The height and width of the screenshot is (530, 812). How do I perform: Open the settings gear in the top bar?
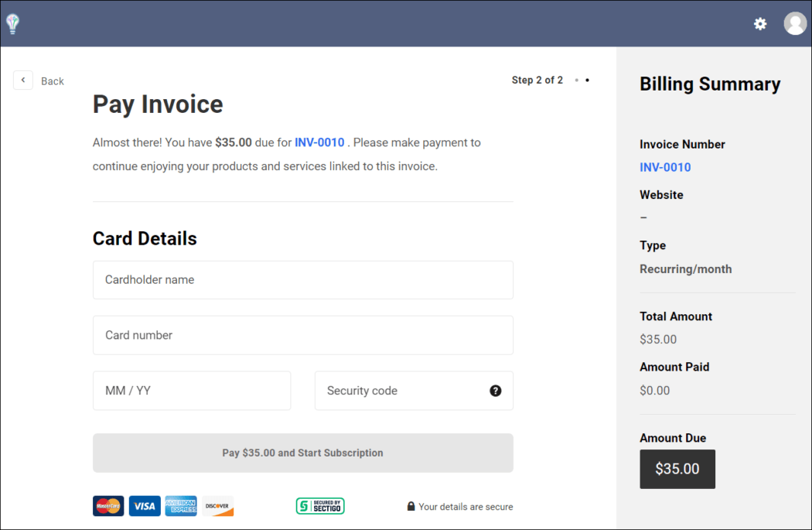(760, 24)
